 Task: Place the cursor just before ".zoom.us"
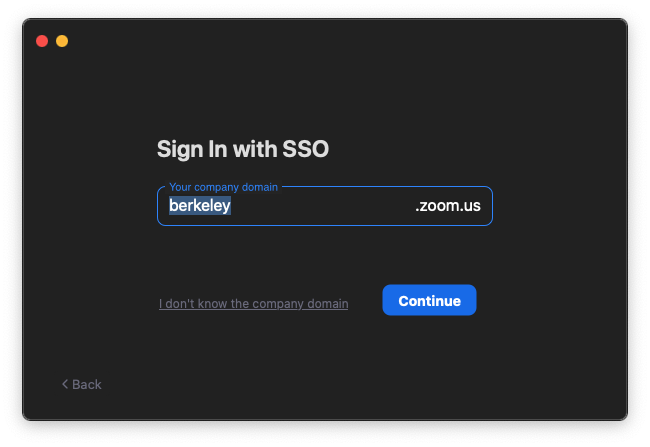tap(414, 206)
